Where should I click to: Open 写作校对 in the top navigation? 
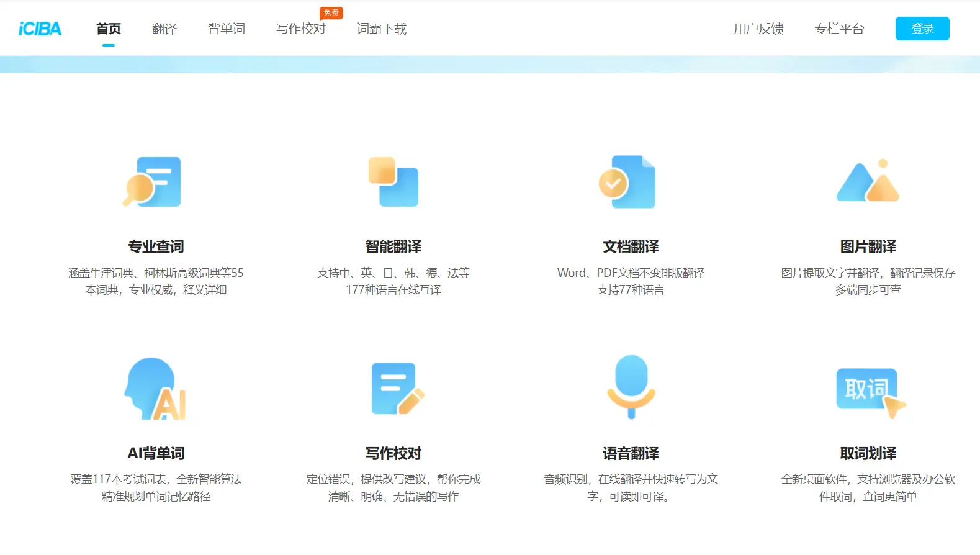point(301,29)
